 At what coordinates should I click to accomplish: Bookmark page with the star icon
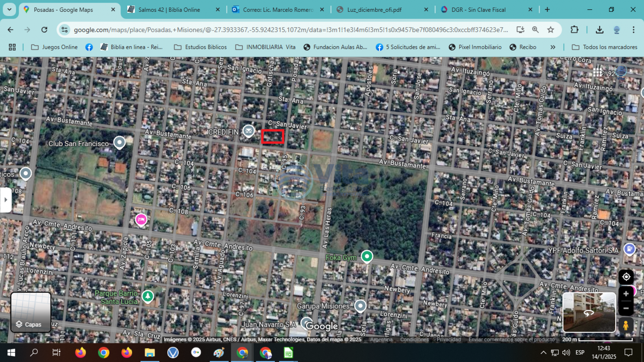click(550, 30)
